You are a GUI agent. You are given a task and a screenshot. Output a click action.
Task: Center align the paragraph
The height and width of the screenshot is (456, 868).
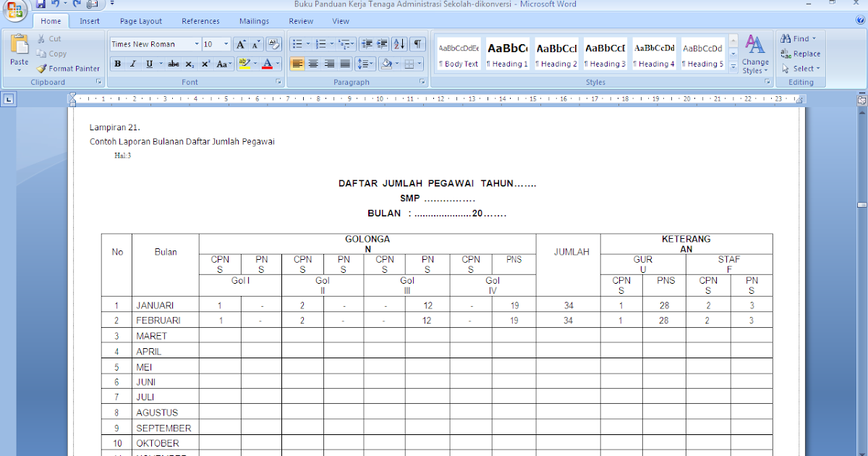[x=313, y=64]
